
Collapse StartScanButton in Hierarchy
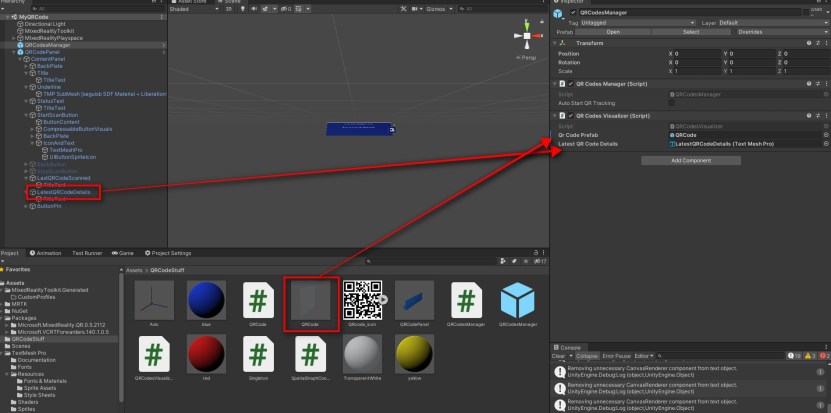pos(26,115)
